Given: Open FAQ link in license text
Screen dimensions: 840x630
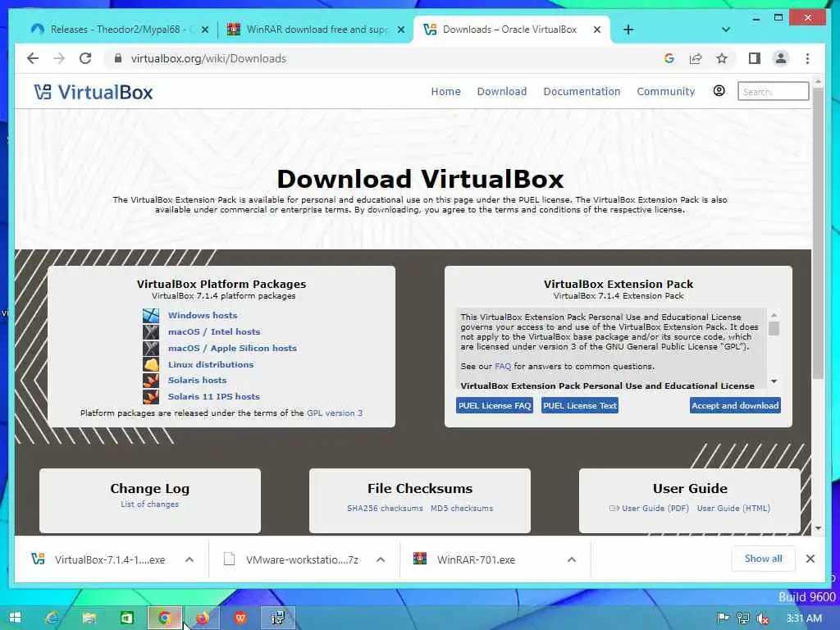Looking at the screenshot, I should 503,367.
